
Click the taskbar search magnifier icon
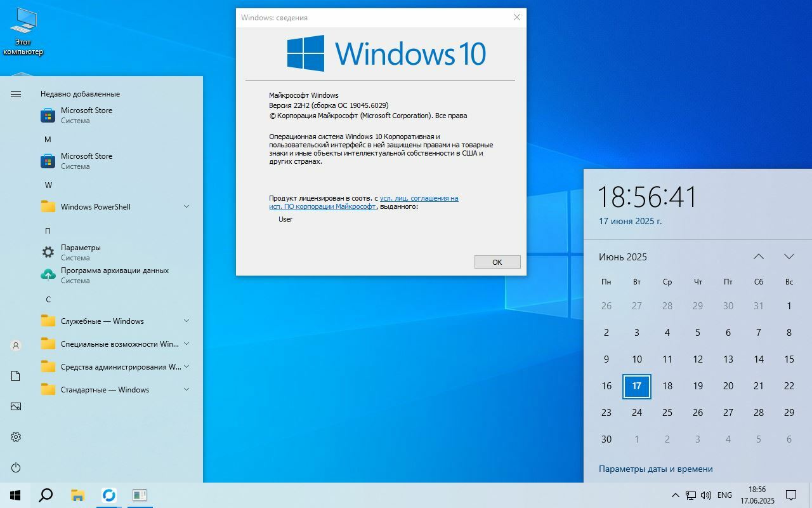point(46,495)
